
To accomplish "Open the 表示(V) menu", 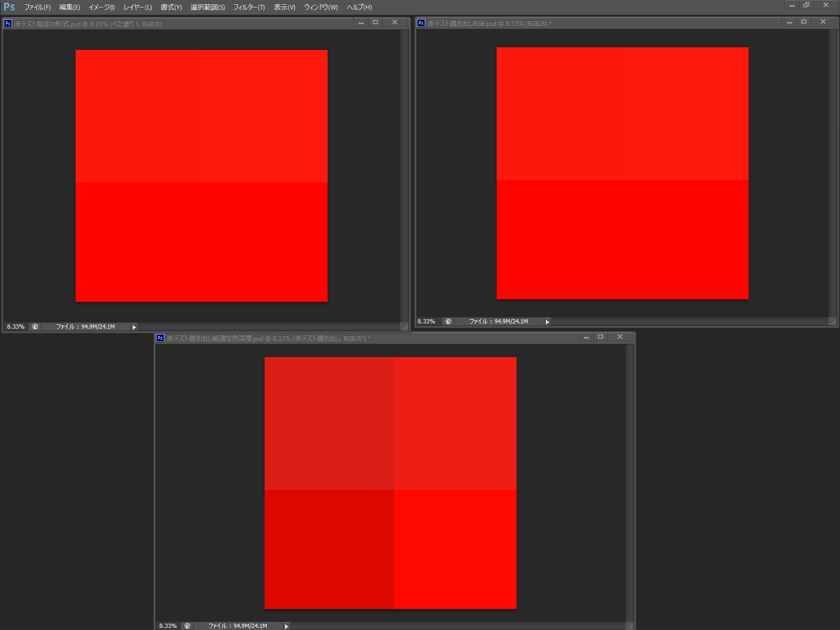I will (285, 7).
